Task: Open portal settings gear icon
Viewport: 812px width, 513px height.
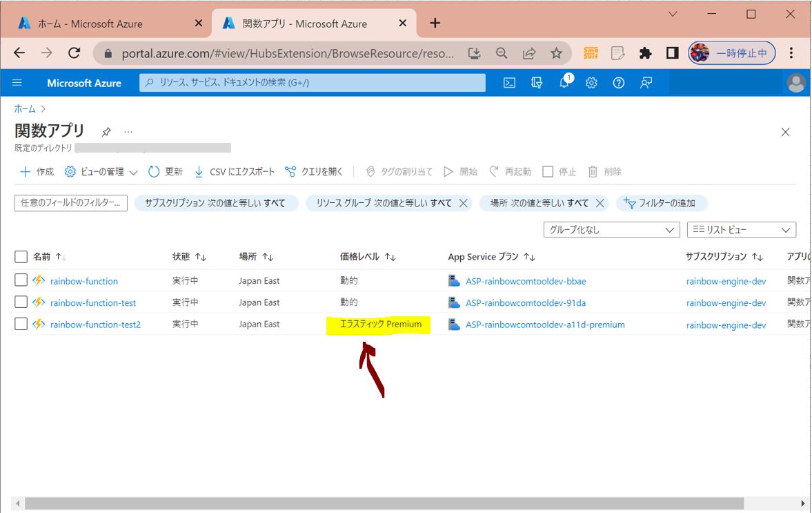Action: (591, 83)
